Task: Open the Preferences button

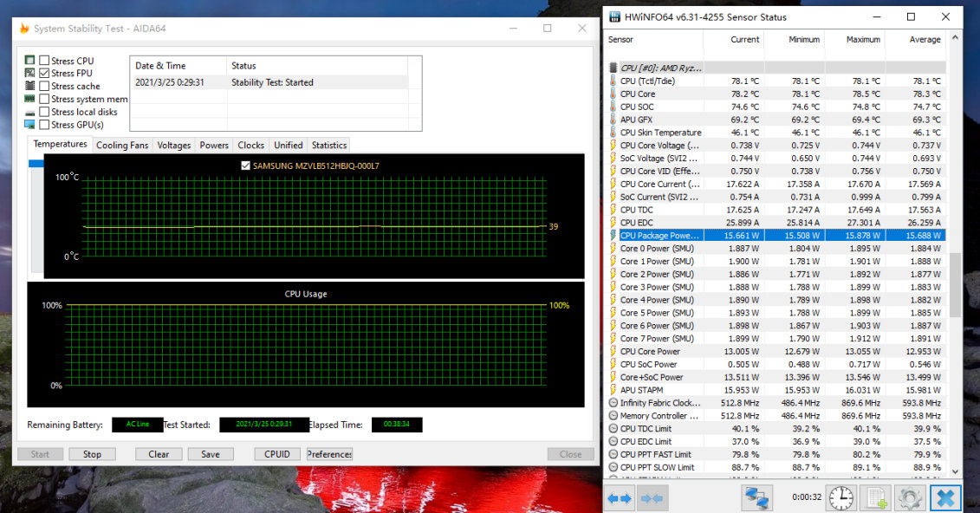Action: point(329,454)
